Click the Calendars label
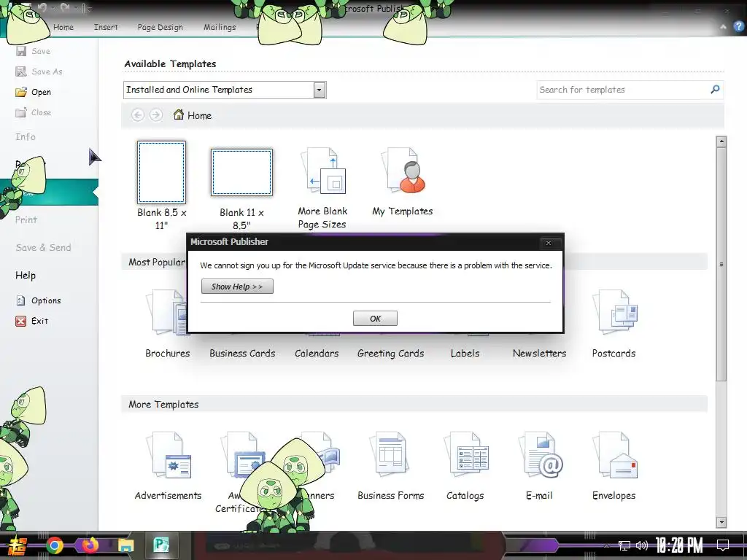Image resolution: width=747 pixels, height=560 pixels. click(x=317, y=354)
